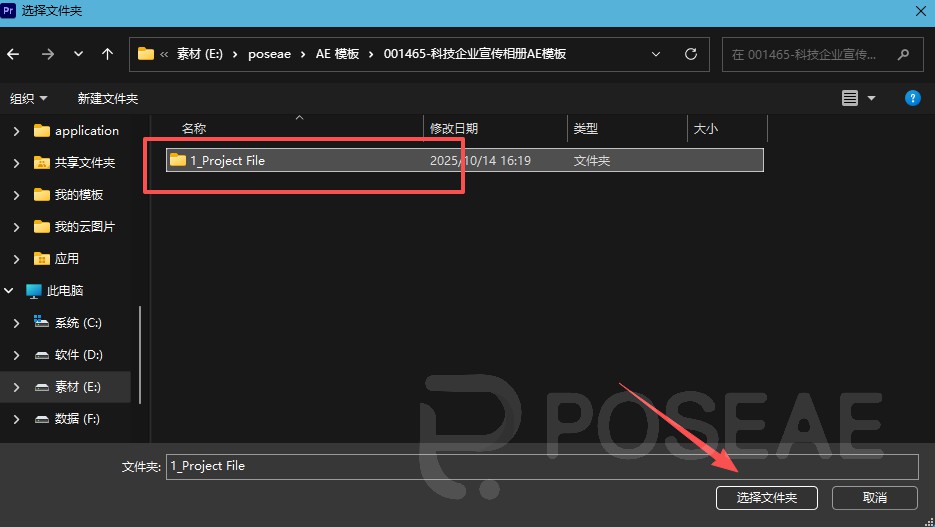Image resolution: width=935 pixels, height=527 pixels.
Task: Expand the 我的模板 tree node
Action: (x=16, y=195)
